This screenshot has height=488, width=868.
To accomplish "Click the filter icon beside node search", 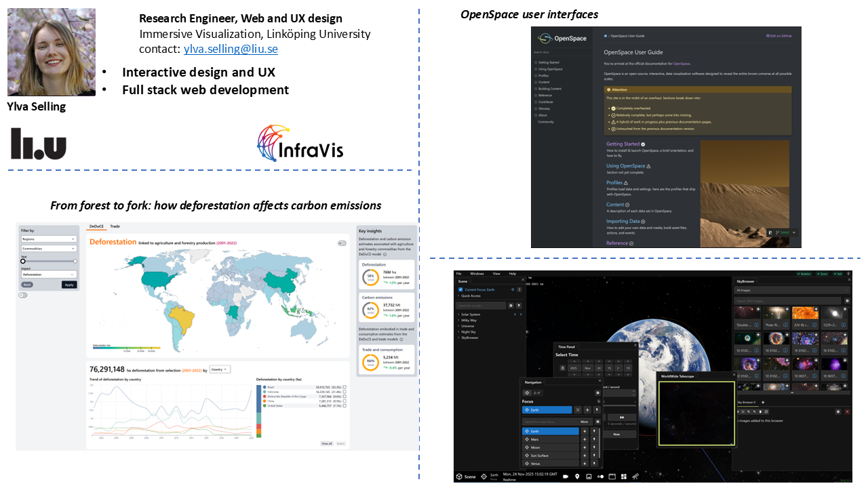I will point(519,306).
